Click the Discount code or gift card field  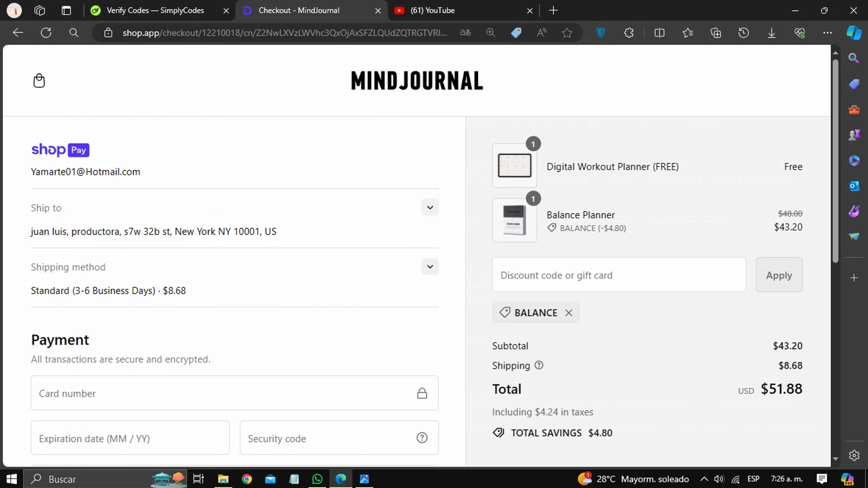coord(619,275)
